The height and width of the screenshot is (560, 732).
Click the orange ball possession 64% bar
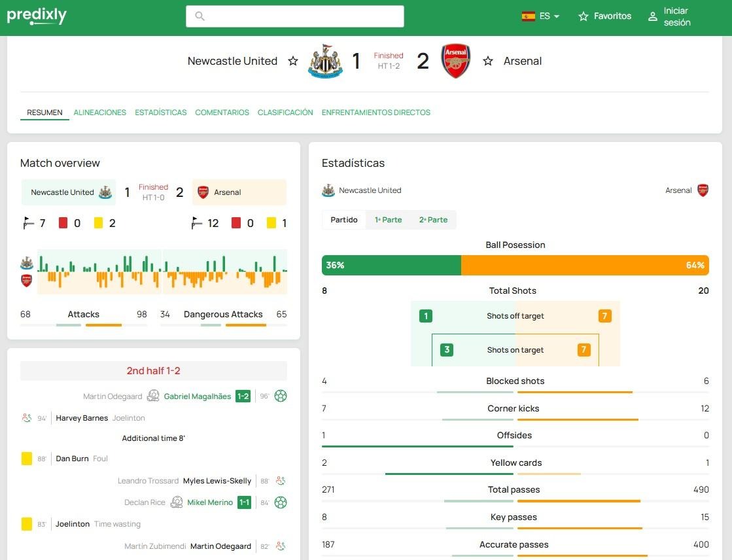[584, 265]
